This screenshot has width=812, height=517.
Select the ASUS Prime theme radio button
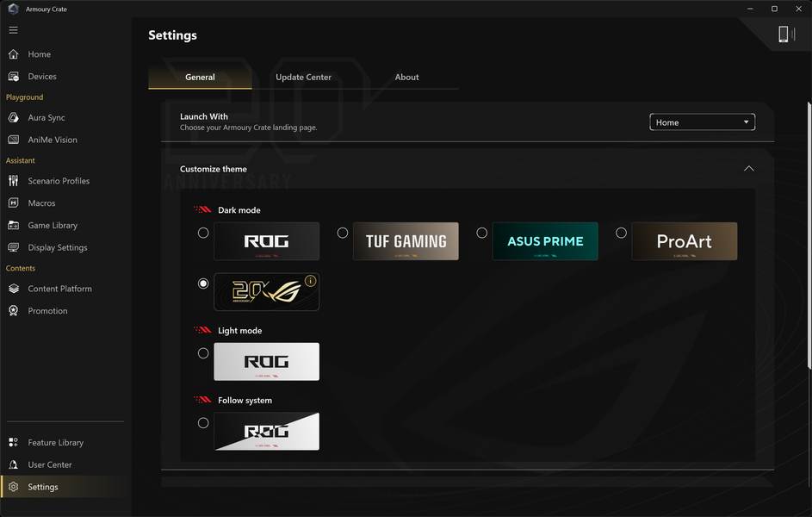click(481, 234)
